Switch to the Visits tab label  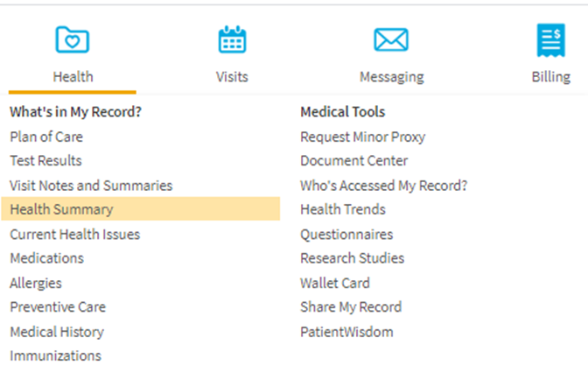[232, 77]
